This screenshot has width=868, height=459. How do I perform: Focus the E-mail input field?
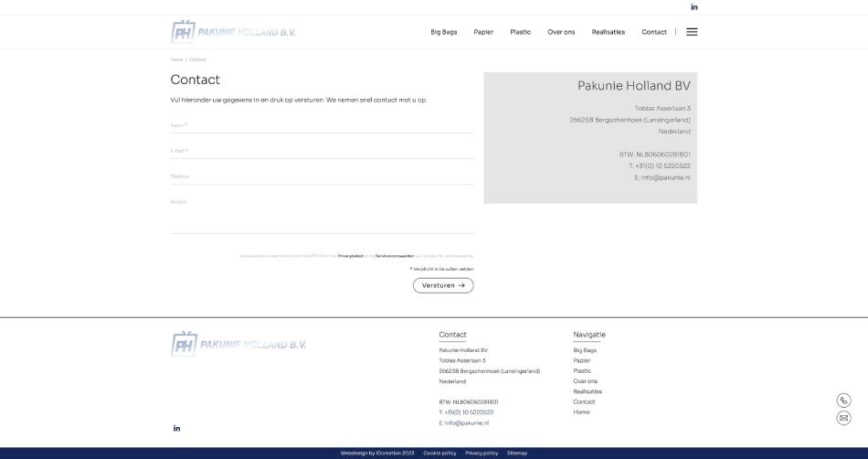(x=323, y=151)
